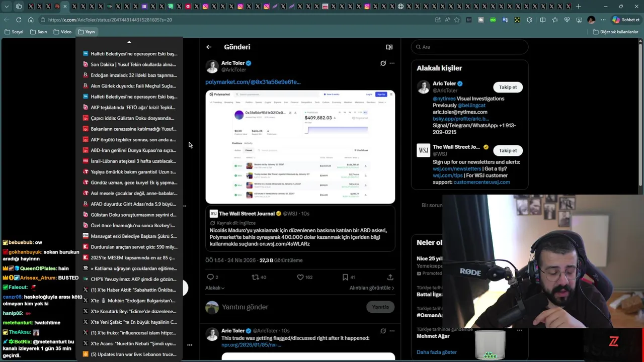Open the Basın bookmarks folder
Image resolution: width=644 pixels, height=362 pixels.
tap(38, 32)
